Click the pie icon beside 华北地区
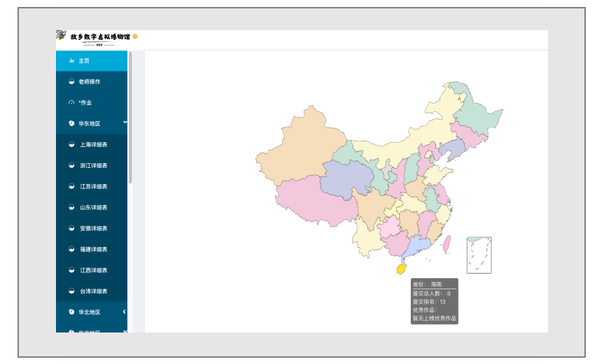611x364 pixels. [71, 311]
